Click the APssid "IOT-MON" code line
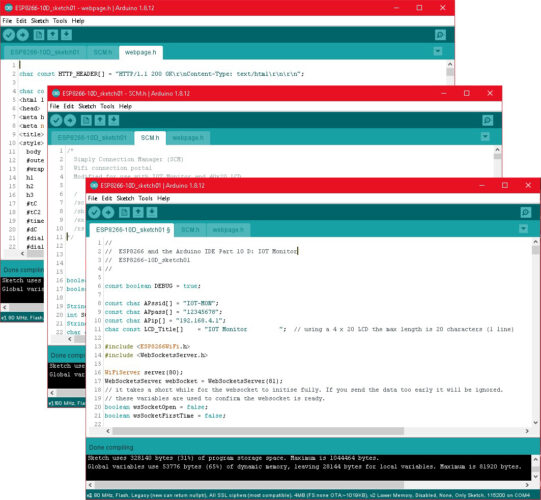Image resolution: width=541 pixels, height=500 pixels. [x=161, y=303]
